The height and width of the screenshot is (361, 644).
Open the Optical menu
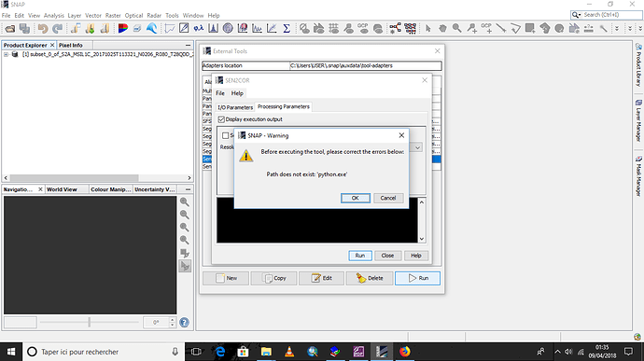coord(133,15)
